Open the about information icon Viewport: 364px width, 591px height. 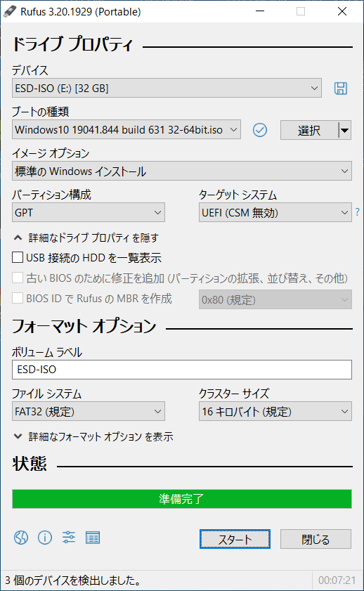[x=45, y=538]
